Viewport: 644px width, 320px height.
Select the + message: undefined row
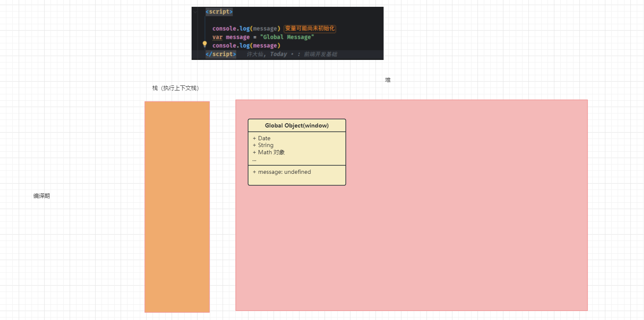[x=282, y=172]
